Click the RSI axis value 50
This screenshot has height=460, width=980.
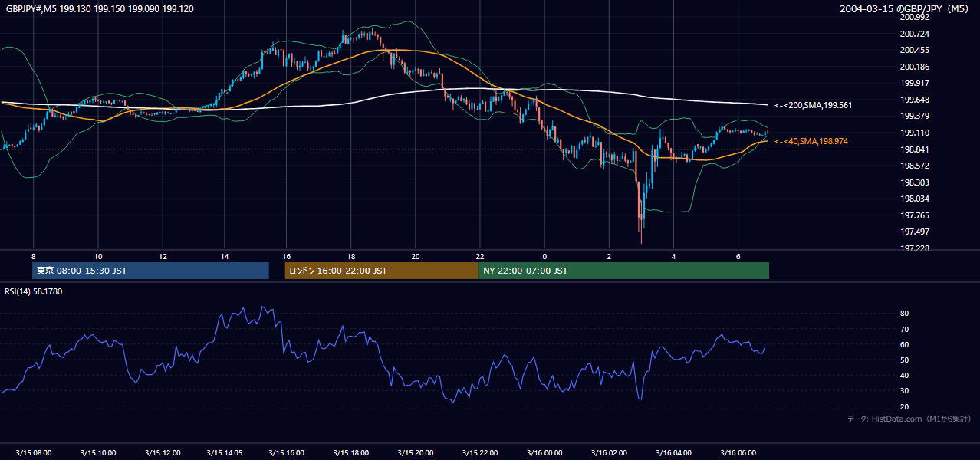pyautogui.click(x=904, y=360)
